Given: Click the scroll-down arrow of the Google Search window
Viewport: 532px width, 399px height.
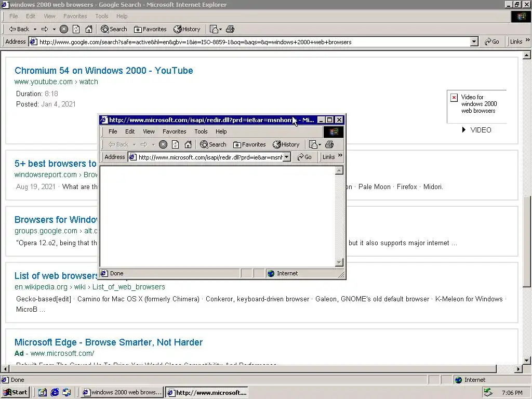Looking at the screenshot, I should pyautogui.click(x=527, y=361).
